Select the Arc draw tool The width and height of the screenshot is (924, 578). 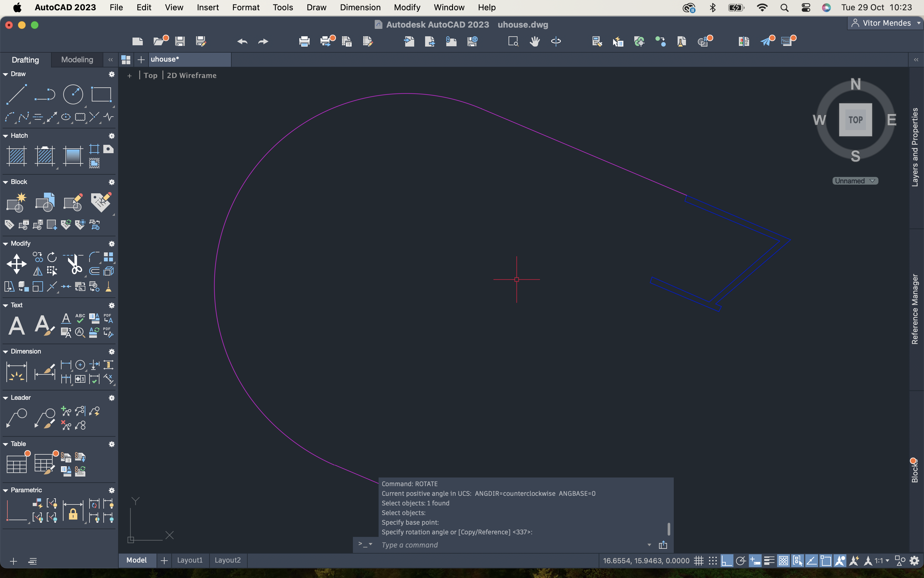(10, 117)
